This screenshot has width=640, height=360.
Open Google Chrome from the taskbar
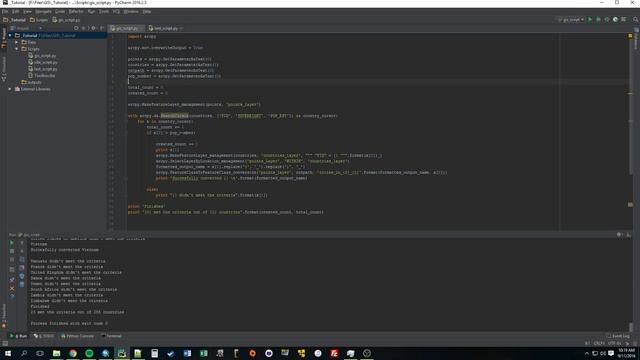pos(73,353)
